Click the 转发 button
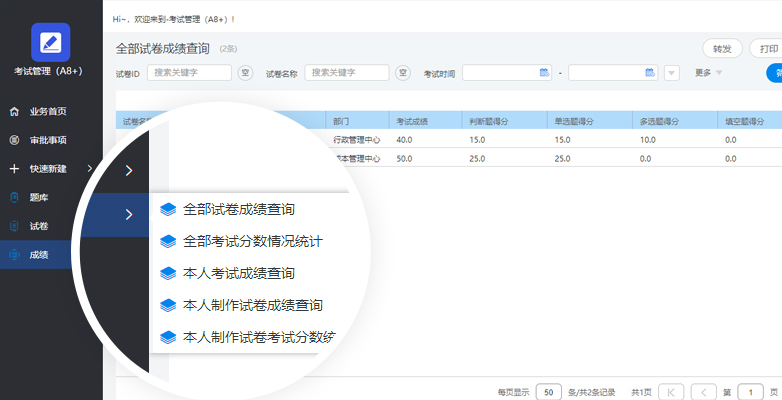The height and width of the screenshot is (400, 782). (x=721, y=48)
